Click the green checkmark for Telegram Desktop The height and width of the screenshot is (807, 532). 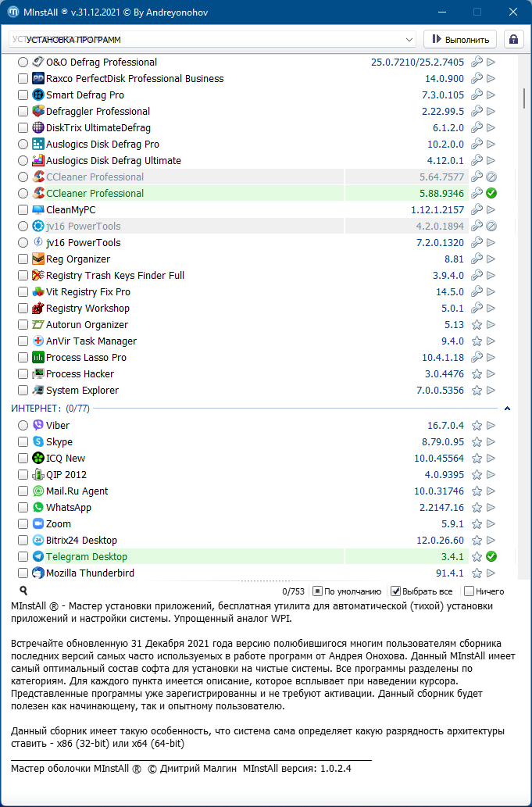click(x=491, y=556)
